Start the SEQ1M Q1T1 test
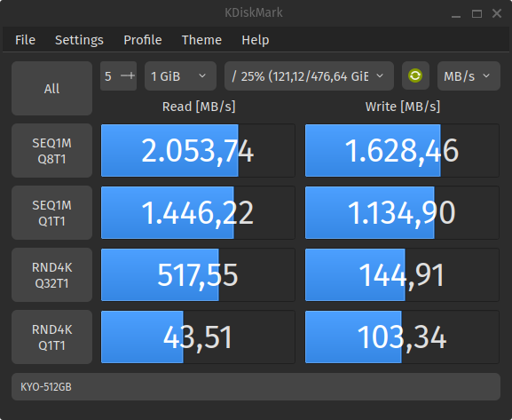The image size is (512, 420). click(52, 213)
